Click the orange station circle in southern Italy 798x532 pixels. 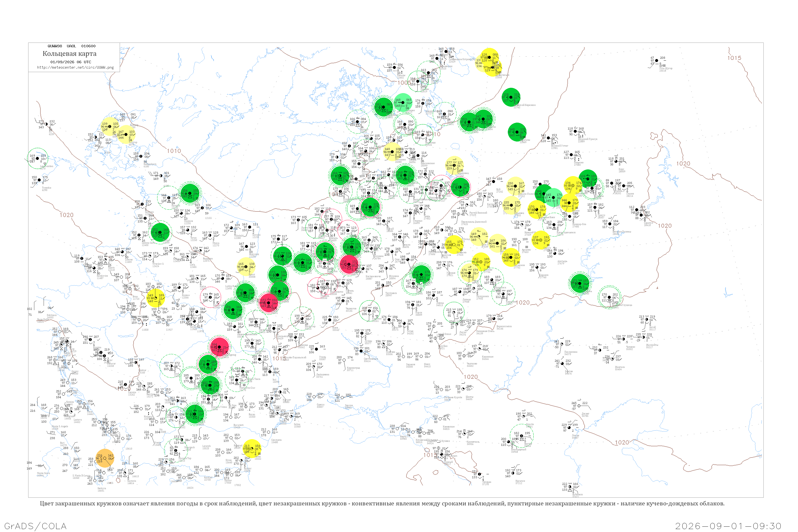point(105,458)
